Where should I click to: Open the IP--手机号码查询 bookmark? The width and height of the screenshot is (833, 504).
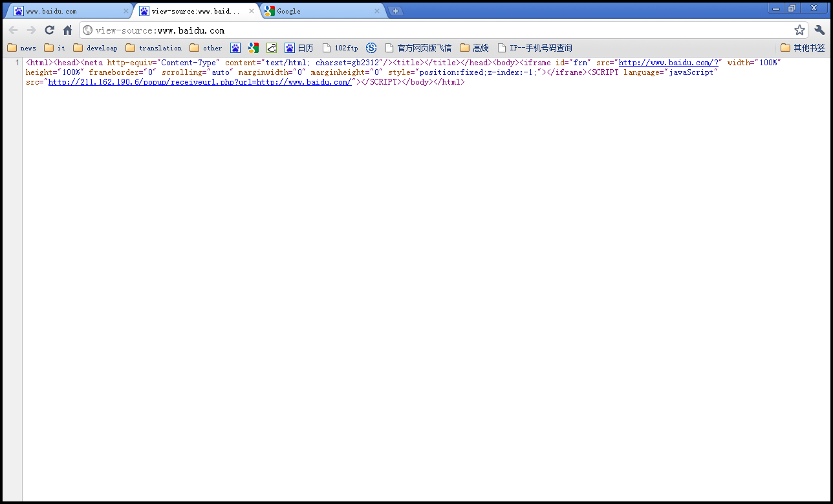point(535,48)
